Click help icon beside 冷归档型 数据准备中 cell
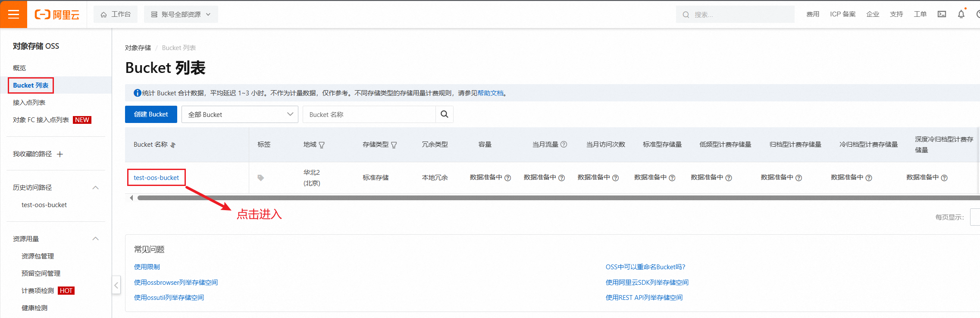Screen dimensions: 980x318 [869, 178]
